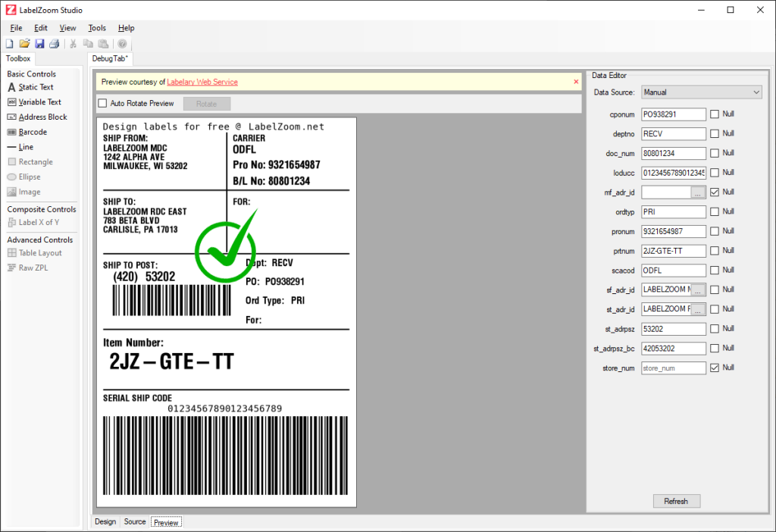Viewport: 776px width, 532px height.
Task: Open sf_adr_id address browse button
Action: click(x=698, y=290)
